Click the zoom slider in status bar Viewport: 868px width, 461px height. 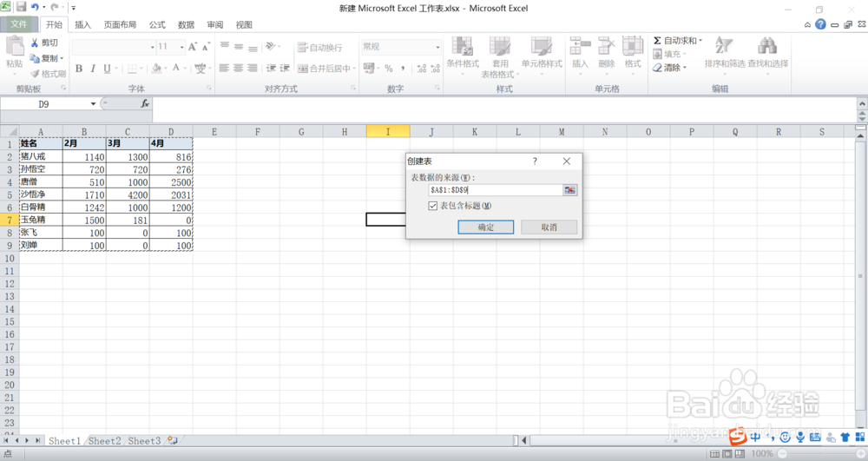tap(820, 453)
